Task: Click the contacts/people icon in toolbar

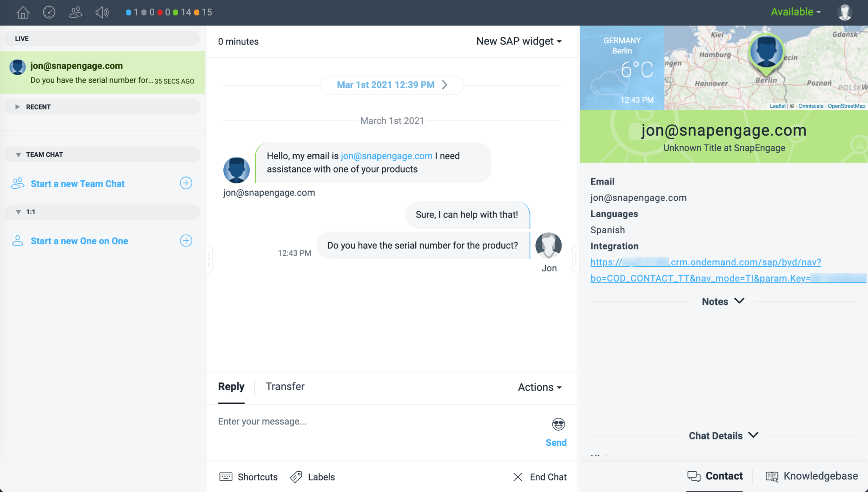Action: [x=76, y=12]
